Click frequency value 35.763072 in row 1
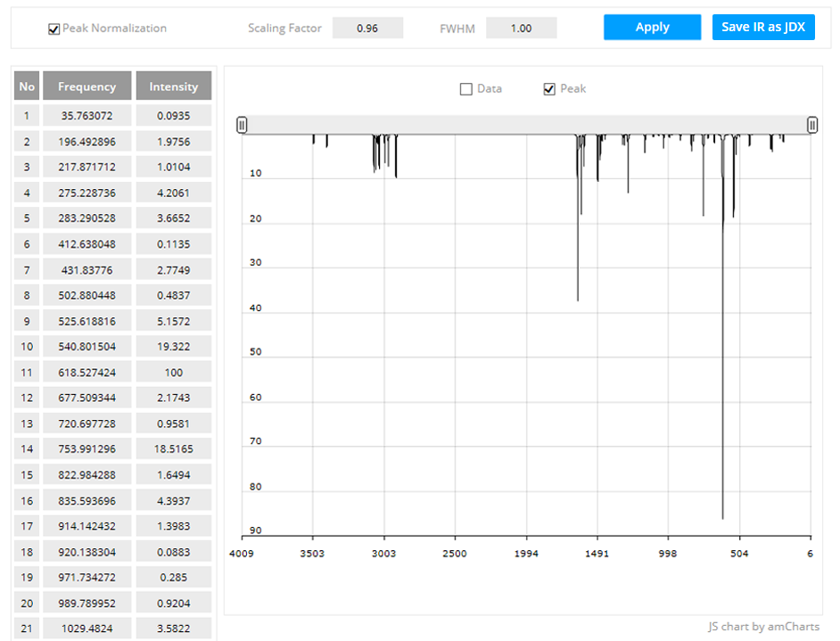The image size is (840, 641). click(x=86, y=115)
